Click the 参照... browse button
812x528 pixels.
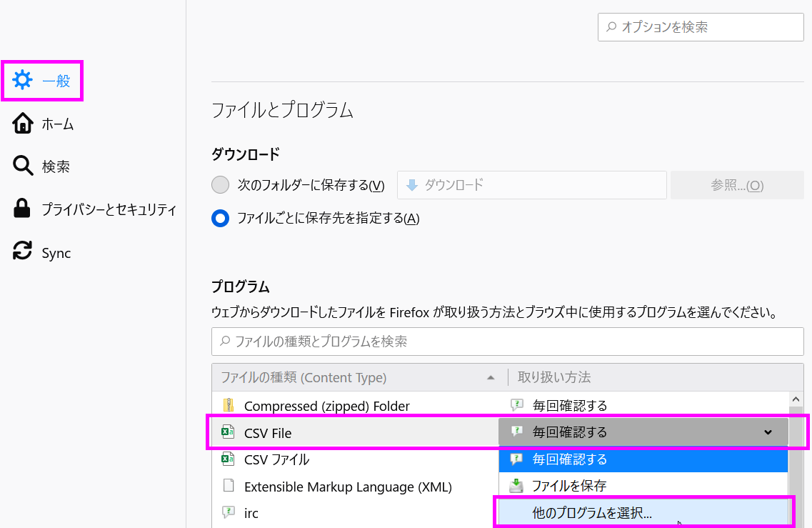[x=737, y=185]
